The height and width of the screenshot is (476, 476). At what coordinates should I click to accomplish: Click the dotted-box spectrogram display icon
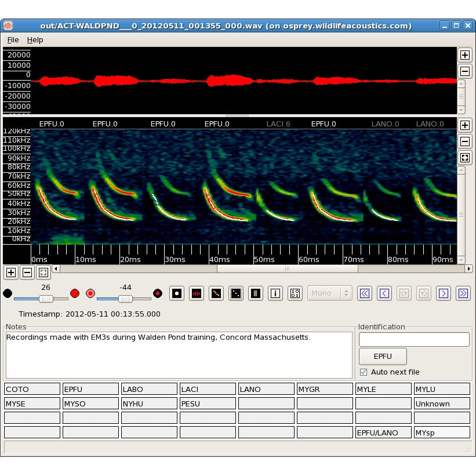click(236, 293)
